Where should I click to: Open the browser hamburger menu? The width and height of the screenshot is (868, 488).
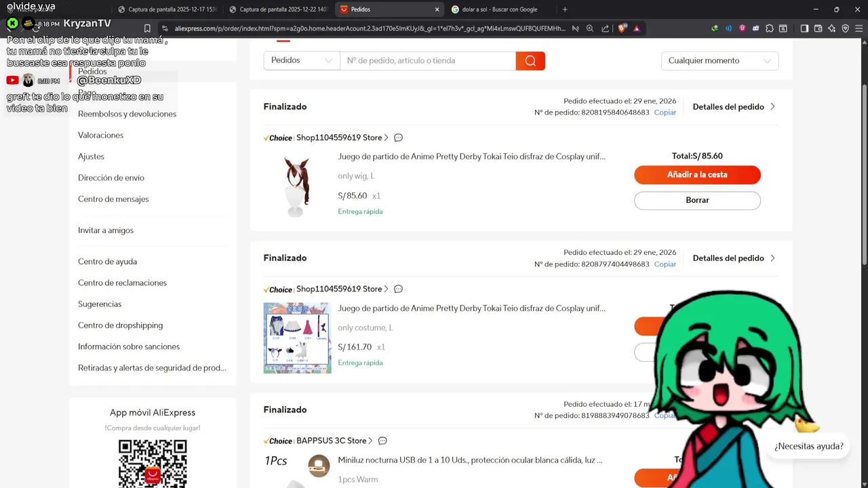(x=858, y=28)
